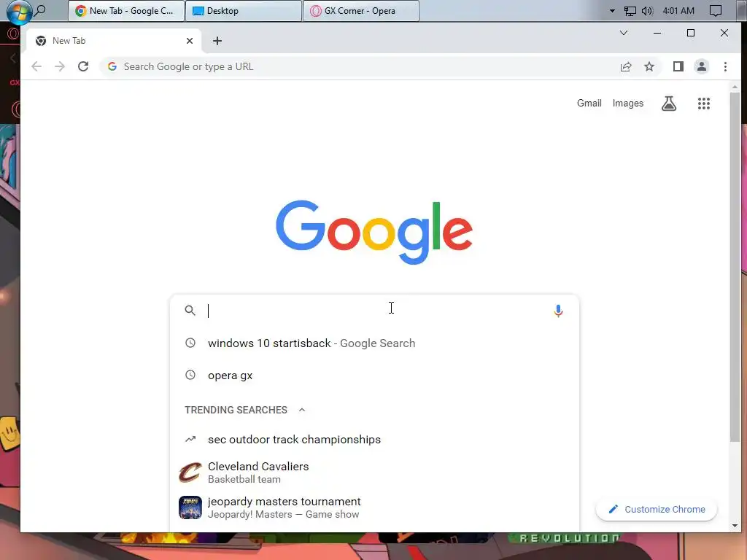Close the New Tab tab

click(190, 41)
